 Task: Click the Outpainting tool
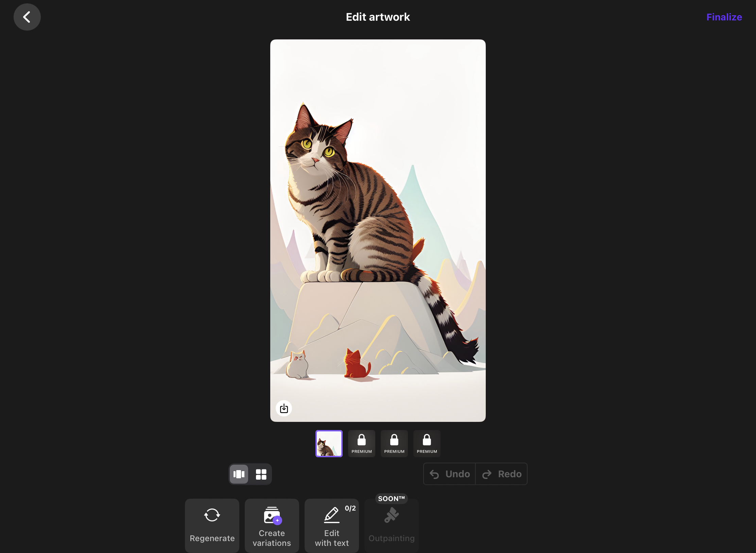point(392,526)
